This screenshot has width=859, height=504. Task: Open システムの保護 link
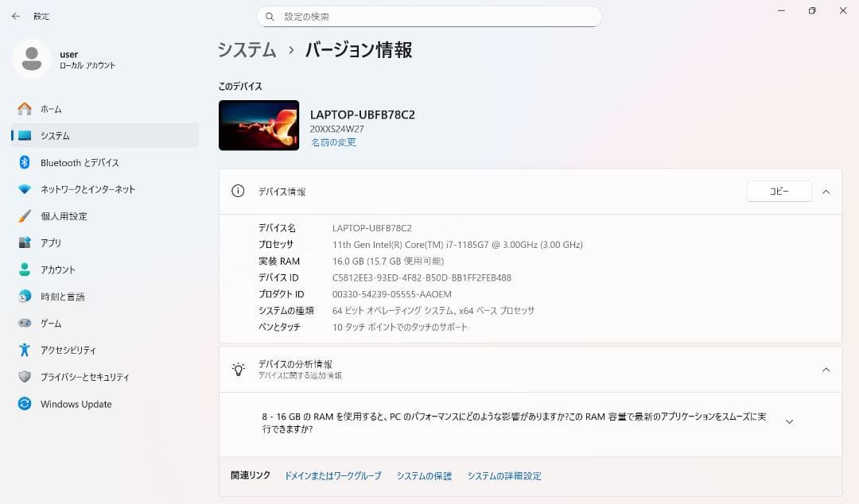[x=424, y=476]
